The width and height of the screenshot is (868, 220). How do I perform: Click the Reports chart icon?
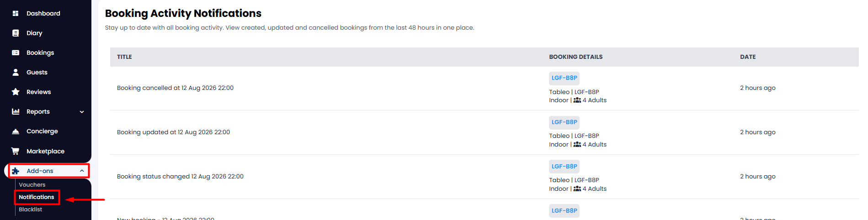(16, 111)
